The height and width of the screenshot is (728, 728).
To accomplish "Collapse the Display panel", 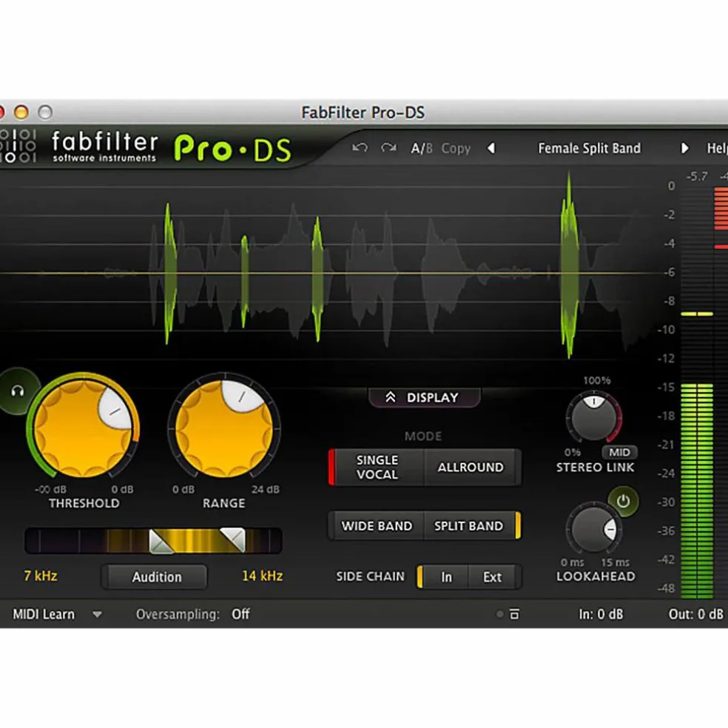I will [x=424, y=397].
